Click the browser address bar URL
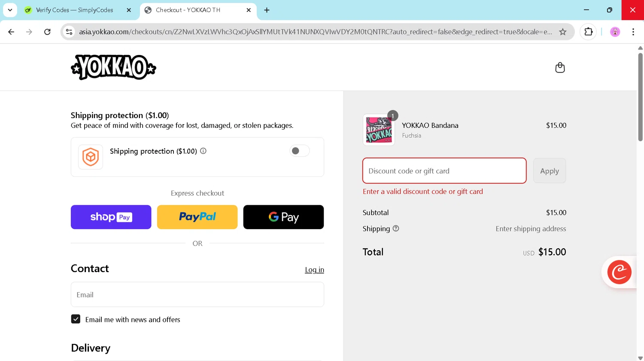Viewport: 644px width, 361px height. pyautogui.click(x=316, y=32)
